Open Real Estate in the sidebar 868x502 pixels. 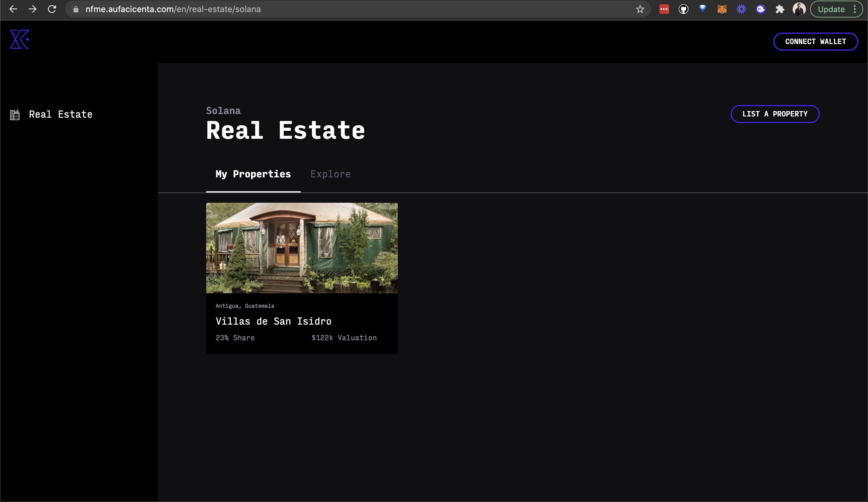pos(60,114)
